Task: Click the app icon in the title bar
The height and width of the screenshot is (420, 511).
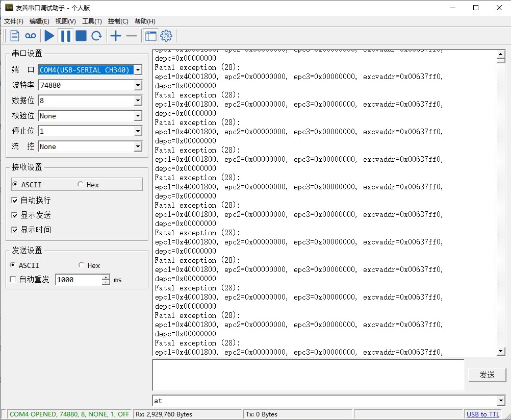Action: pos(9,7)
